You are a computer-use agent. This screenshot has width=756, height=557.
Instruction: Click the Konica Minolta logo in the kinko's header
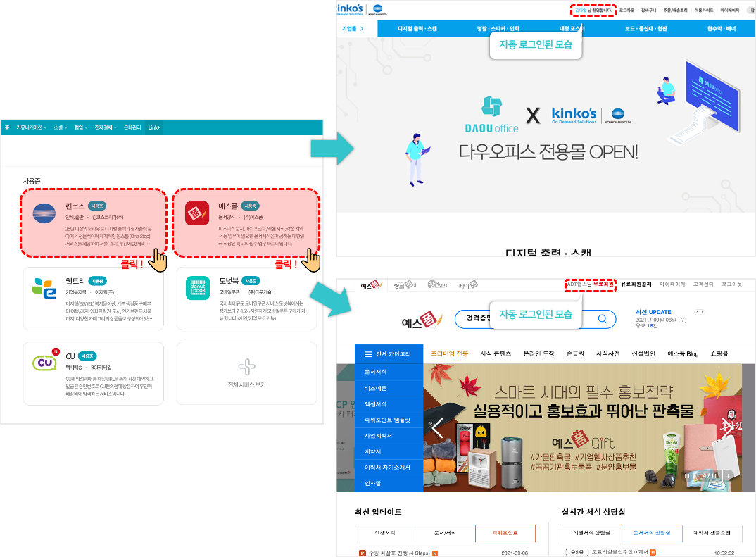click(x=377, y=10)
